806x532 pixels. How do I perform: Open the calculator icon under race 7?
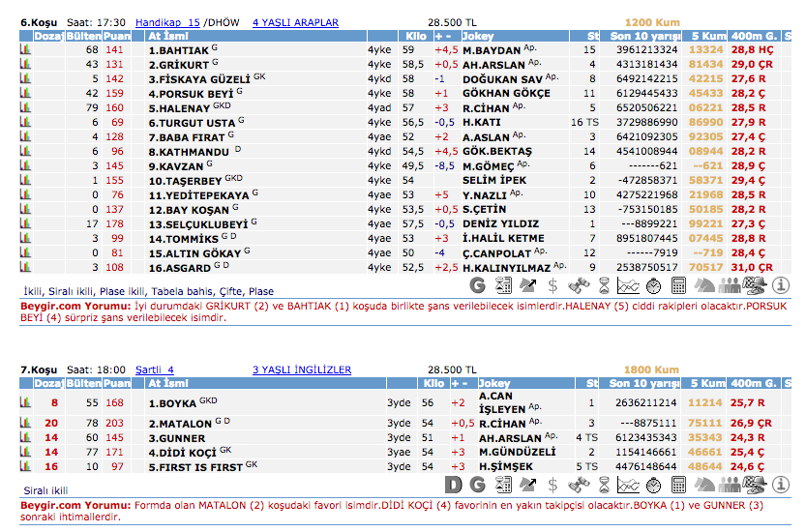[679, 484]
